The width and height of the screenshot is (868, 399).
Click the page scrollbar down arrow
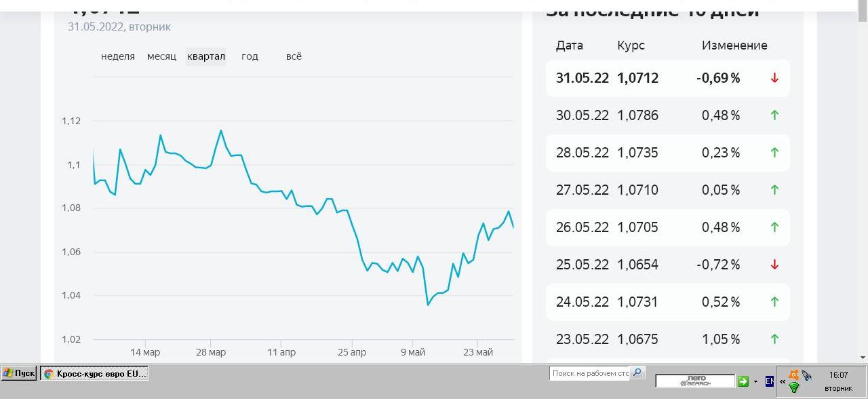[863, 357]
